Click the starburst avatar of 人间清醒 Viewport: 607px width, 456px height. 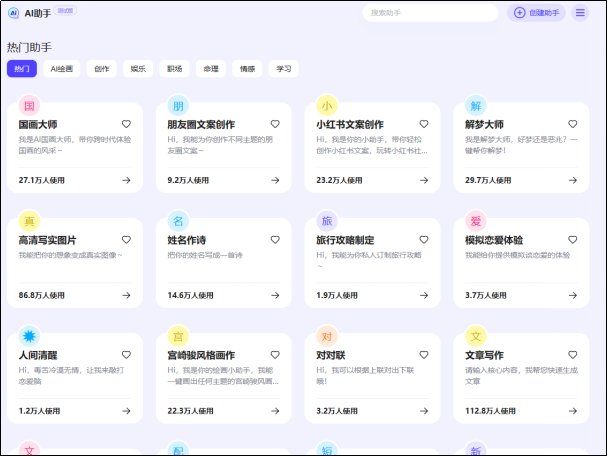pos(29,336)
